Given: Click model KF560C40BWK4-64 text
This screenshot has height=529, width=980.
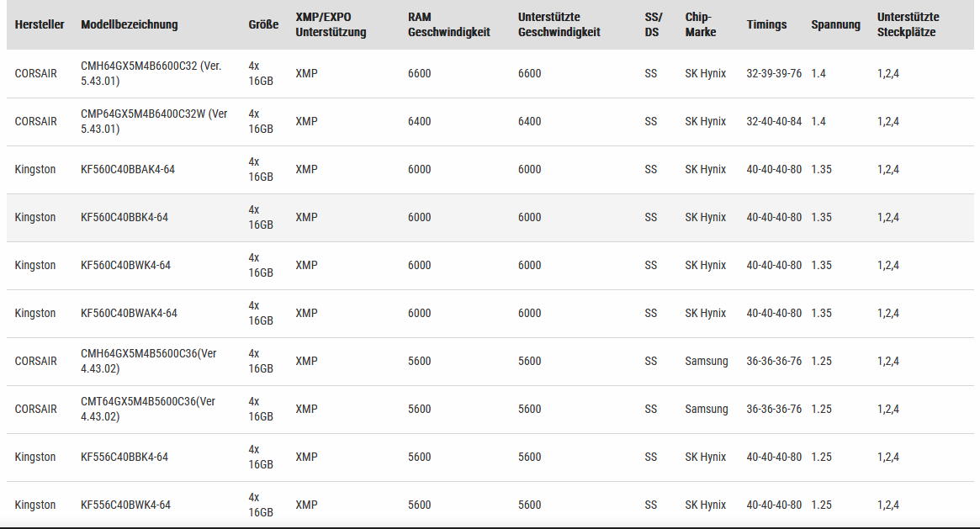Looking at the screenshot, I should pyautogui.click(x=125, y=265).
